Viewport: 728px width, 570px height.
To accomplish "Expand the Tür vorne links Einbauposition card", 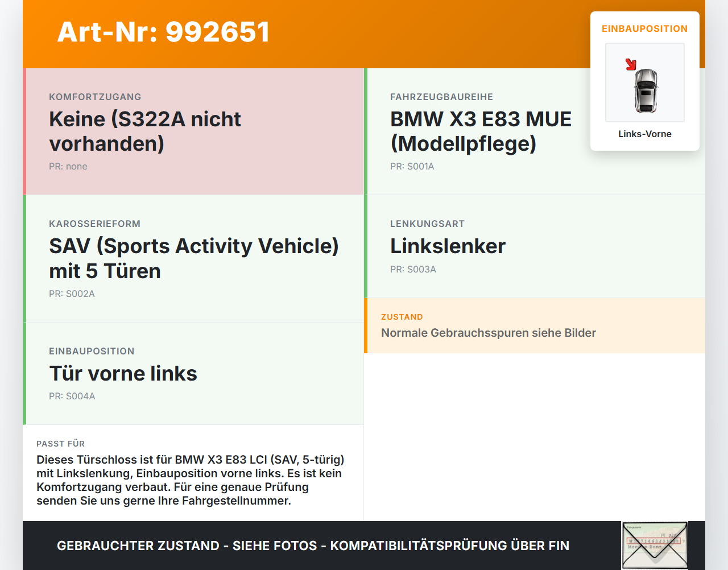I will (x=193, y=373).
